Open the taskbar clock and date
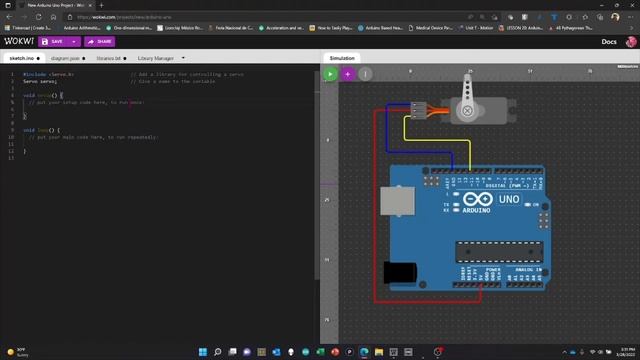 (626, 352)
